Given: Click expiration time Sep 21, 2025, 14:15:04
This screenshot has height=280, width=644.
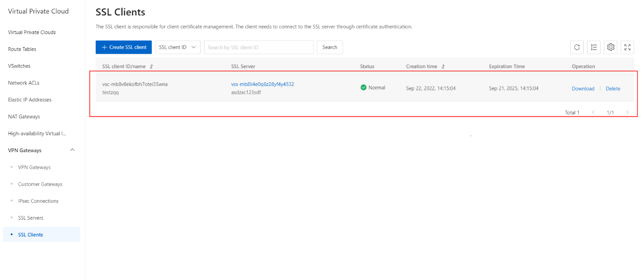Looking at the screenshot, I should coord(514,88).
